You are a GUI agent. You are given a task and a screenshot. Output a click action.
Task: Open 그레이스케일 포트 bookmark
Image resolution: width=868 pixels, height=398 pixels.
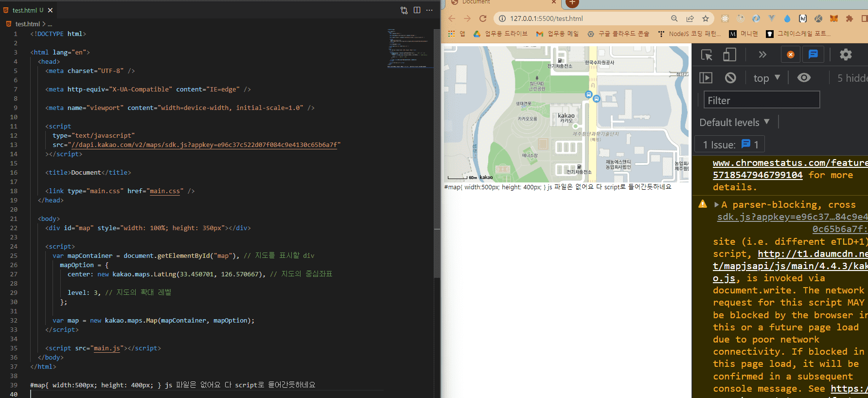798,34
